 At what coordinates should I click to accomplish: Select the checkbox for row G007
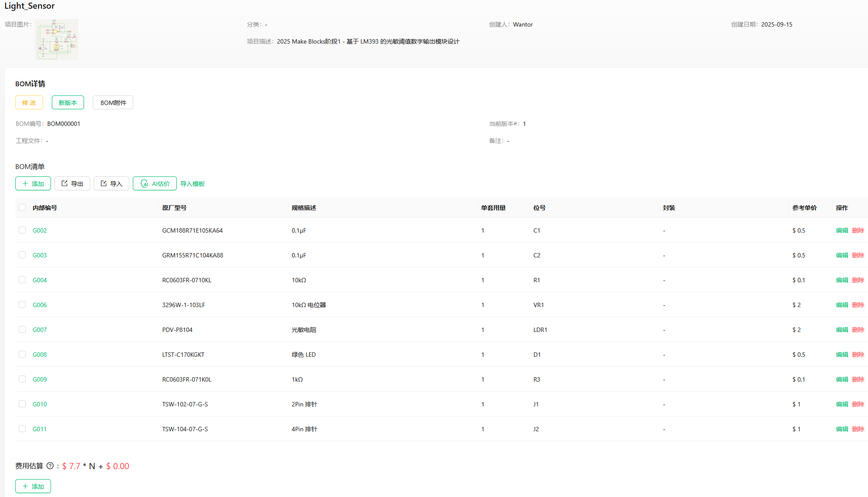(22, 330)
